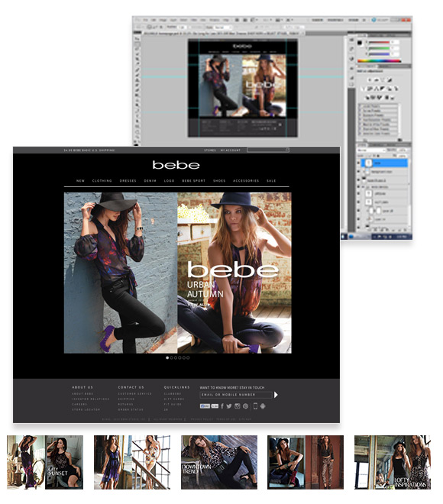Click the mobile phone icon in footer
This screenshot has height=504, width=443.
click(255, 406)
